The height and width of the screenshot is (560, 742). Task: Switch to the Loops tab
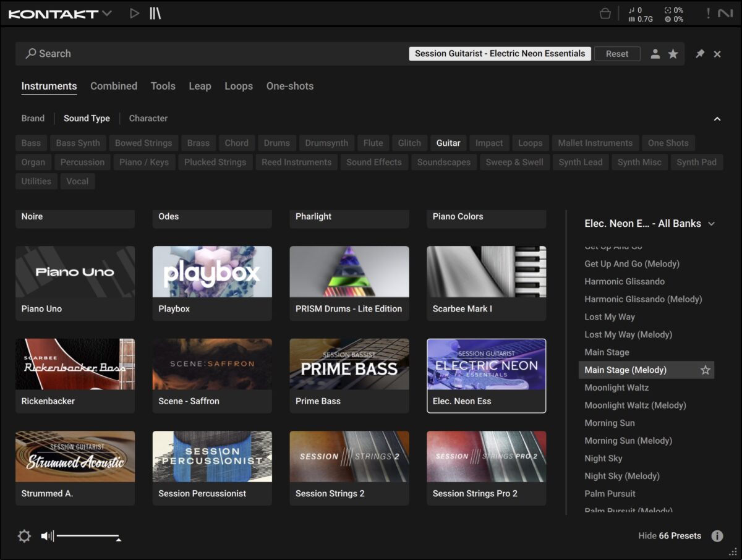(x=239, y=87)
